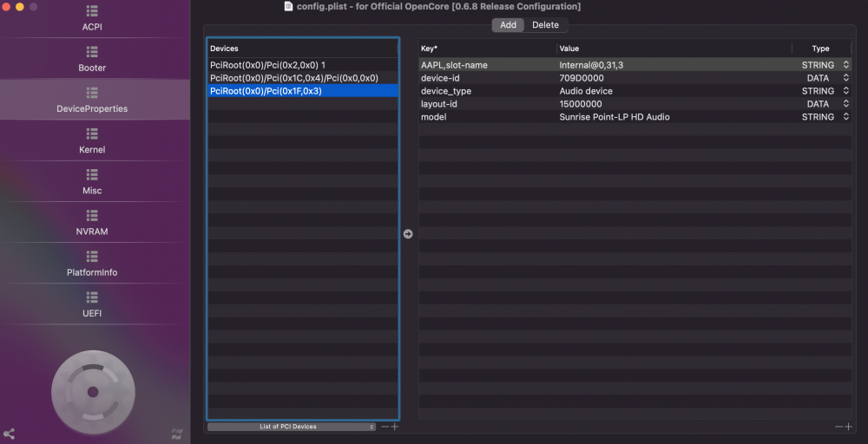
Task: Click the config.plist document icon in title
Action: [x=288, y=6]
